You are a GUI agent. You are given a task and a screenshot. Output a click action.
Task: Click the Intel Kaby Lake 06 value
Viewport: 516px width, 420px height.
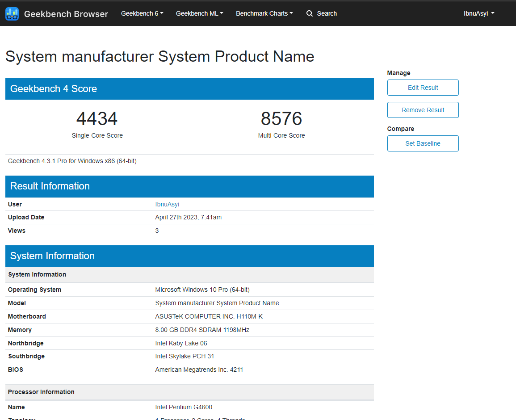[x=181, y=343]
